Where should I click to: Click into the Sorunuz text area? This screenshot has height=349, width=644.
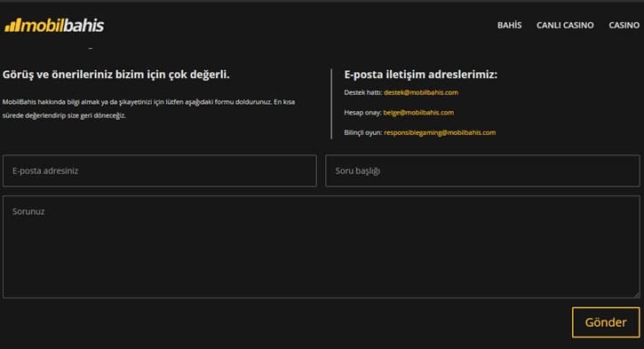point(322,247)
